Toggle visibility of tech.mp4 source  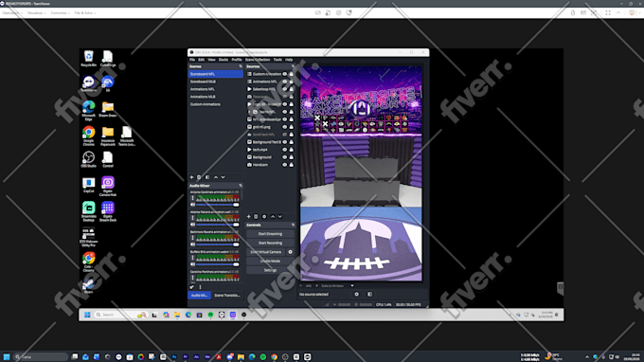coord(285,150)
